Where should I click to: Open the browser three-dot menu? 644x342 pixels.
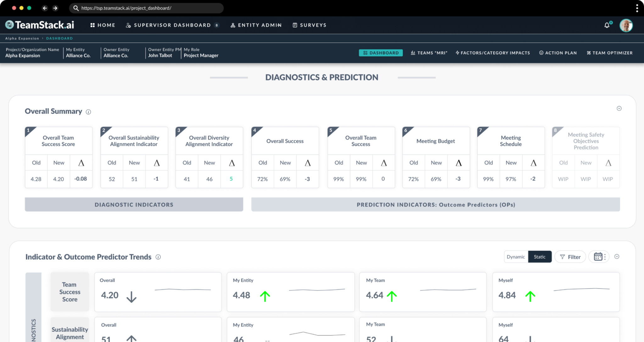[x=637, y=8]
